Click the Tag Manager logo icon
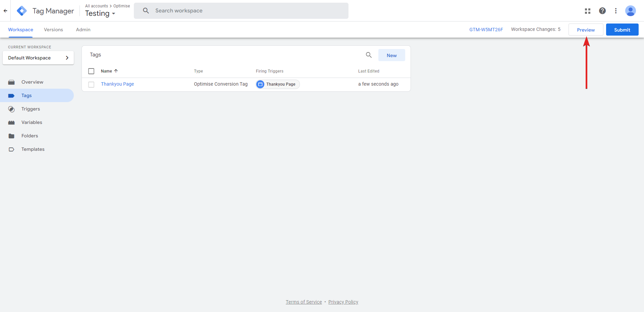 [x=22, y=11]
